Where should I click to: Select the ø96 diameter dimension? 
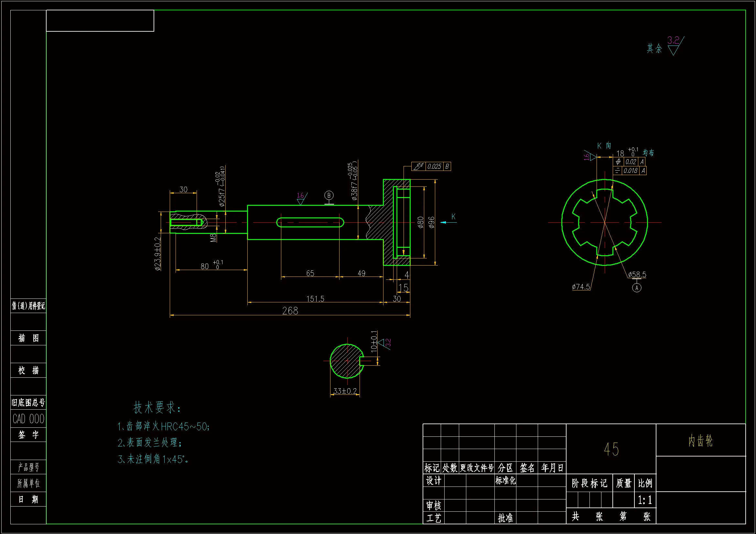(x=432, y=222)
